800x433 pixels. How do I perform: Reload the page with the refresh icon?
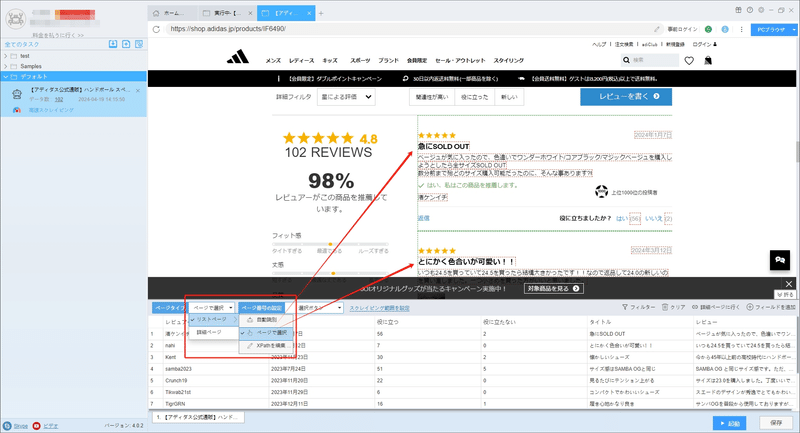[x=156, y=29]
